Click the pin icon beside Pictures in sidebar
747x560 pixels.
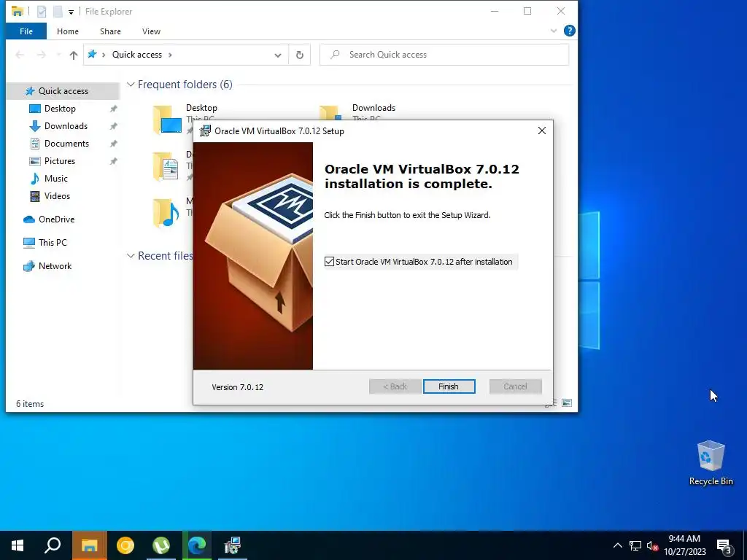(113, 161)
